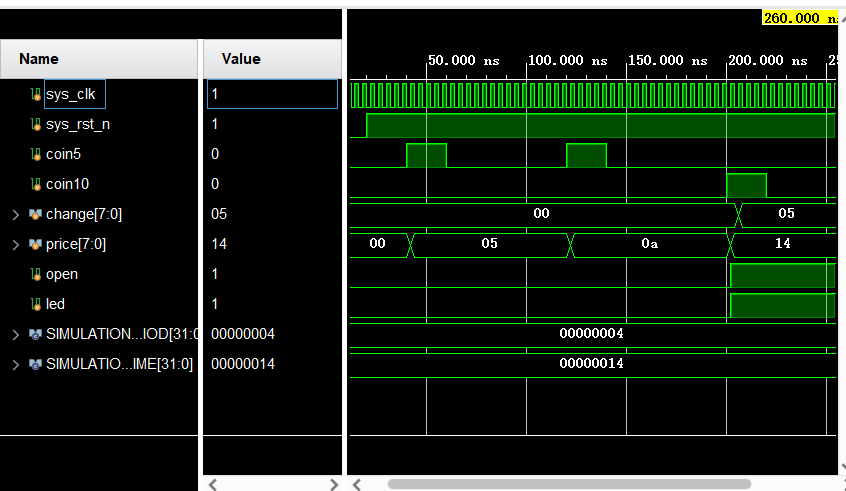Screen dimensions: 846x491
Task: Click the led signal icon
Action: pos(35,304)
